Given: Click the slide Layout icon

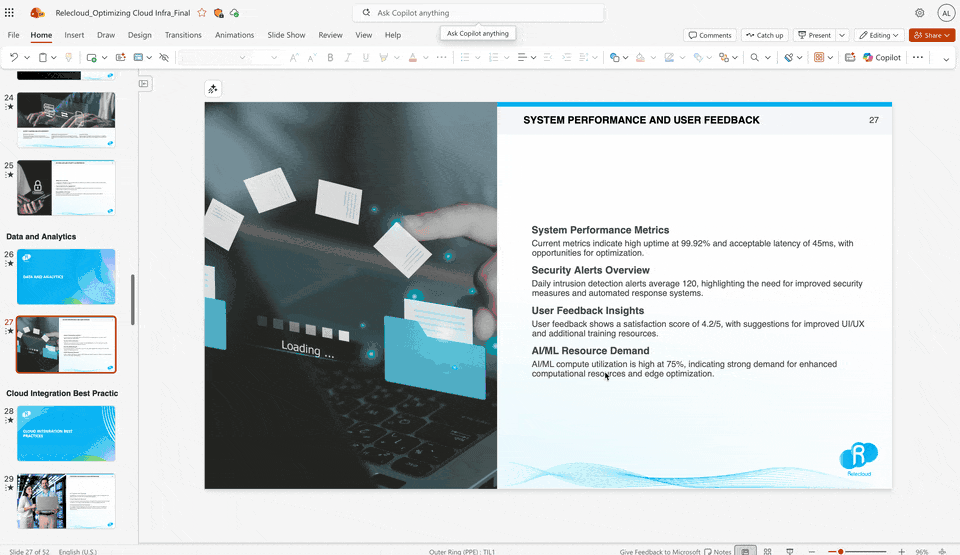Looking at the screenshot, I should click(x=138, y=58).
